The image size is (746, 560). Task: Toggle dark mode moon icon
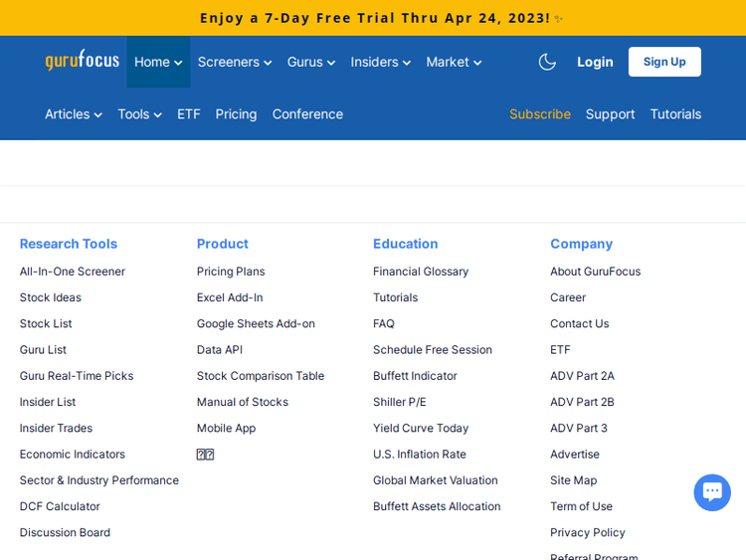[547, 62]
